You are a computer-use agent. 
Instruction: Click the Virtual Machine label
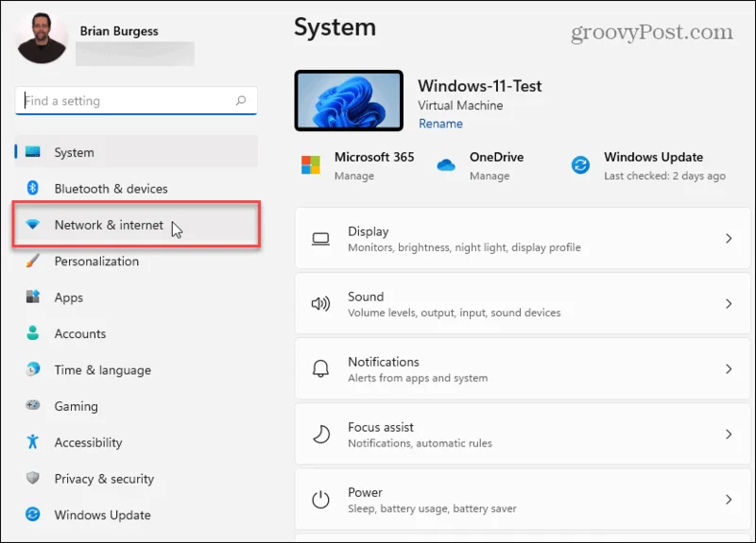460,105
